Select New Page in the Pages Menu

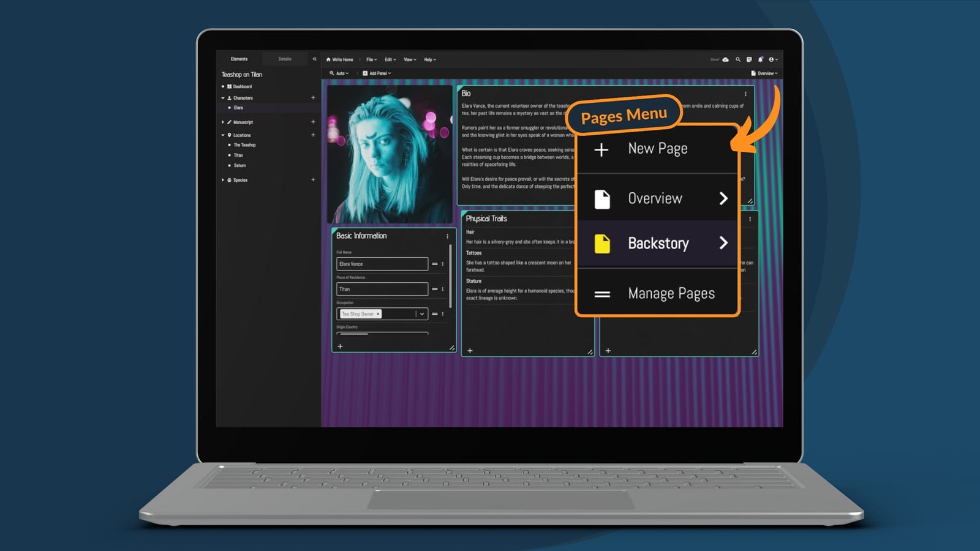coord(657,149)
